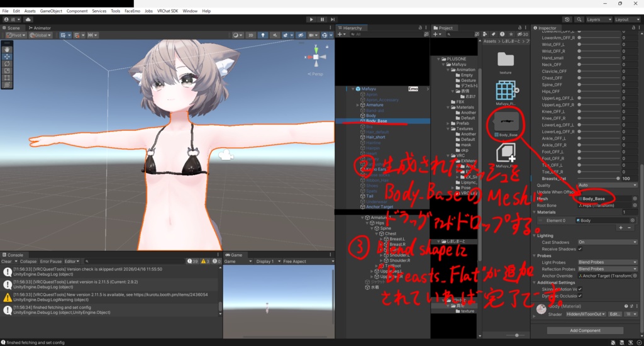
Task: Click the Step frame button
Action: point(333,20)
